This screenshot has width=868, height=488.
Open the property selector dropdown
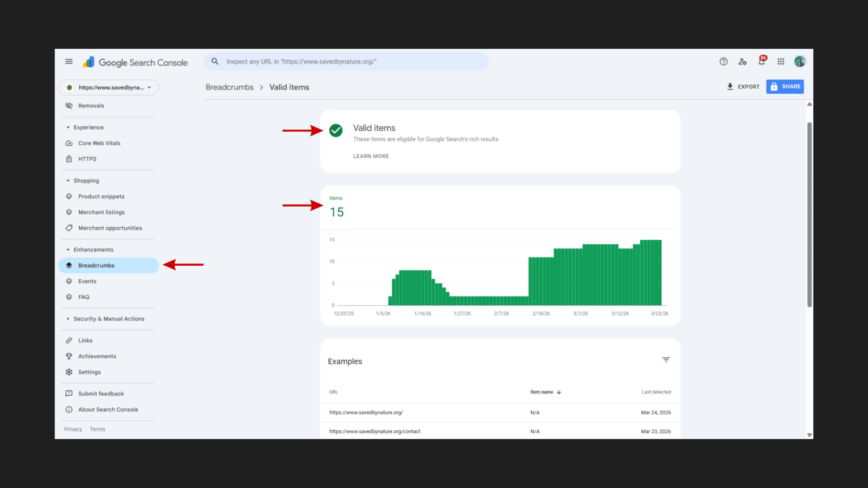pos(108,87)
